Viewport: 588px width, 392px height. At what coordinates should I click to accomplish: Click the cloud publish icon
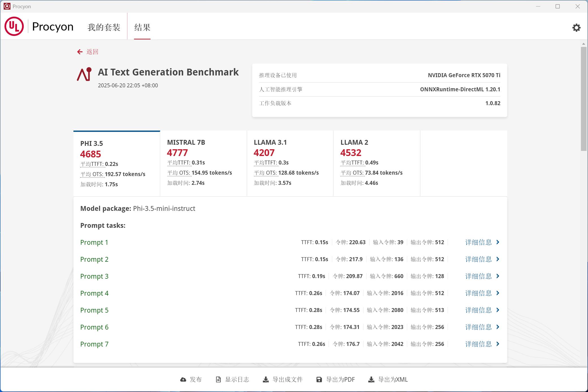click(183, 380)
